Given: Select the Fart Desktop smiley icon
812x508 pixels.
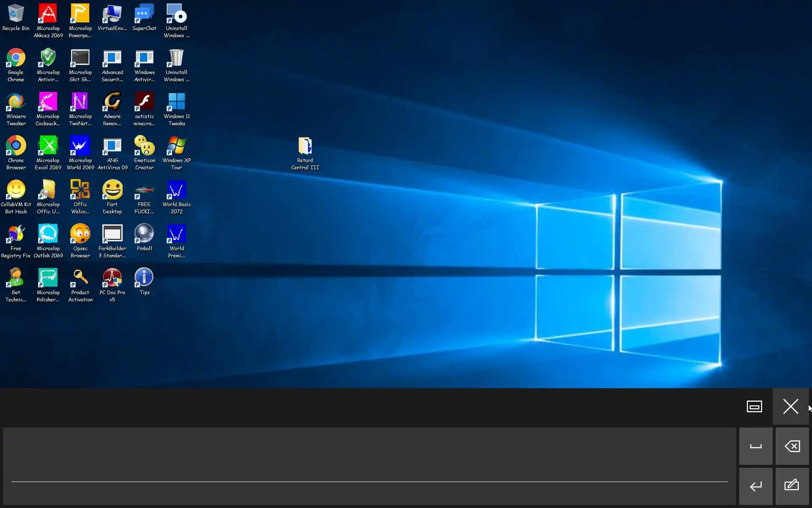Looking at the screenshot, I should pos(112,190).
